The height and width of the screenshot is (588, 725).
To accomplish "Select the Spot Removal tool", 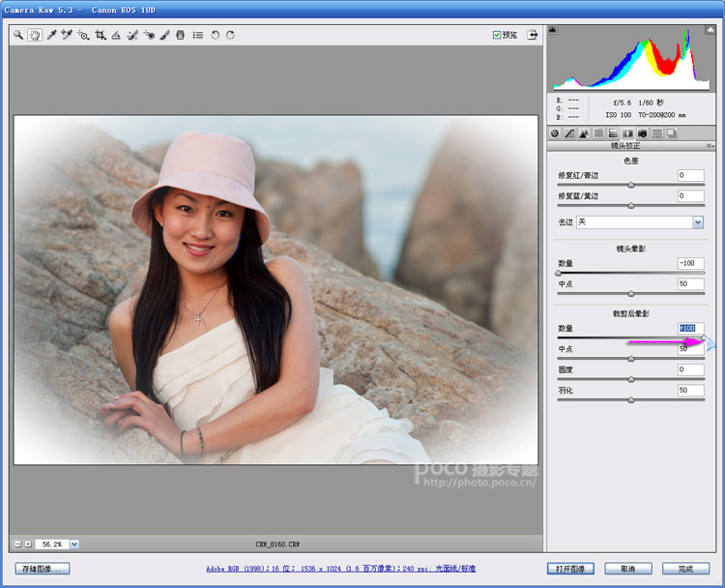I will (132, 35).
